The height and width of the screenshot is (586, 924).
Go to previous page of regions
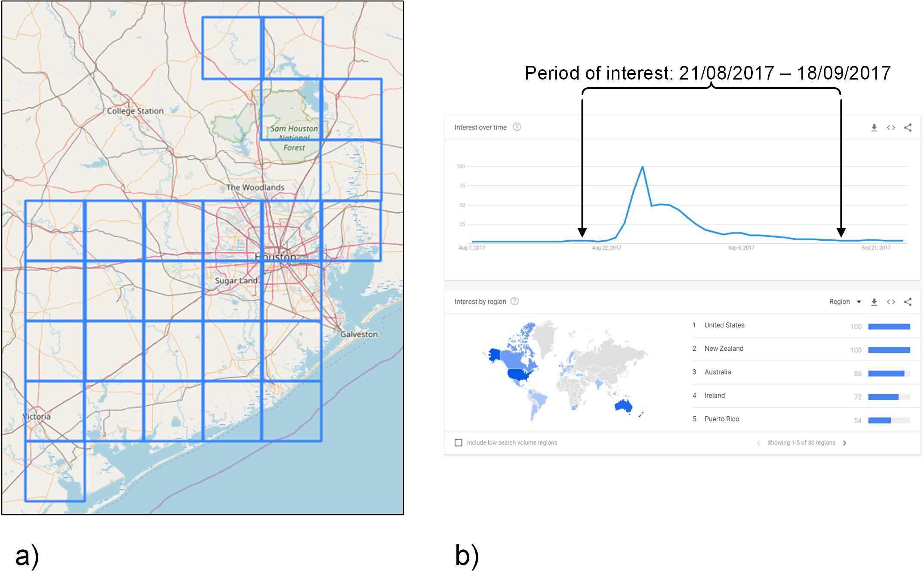(758, 443)
